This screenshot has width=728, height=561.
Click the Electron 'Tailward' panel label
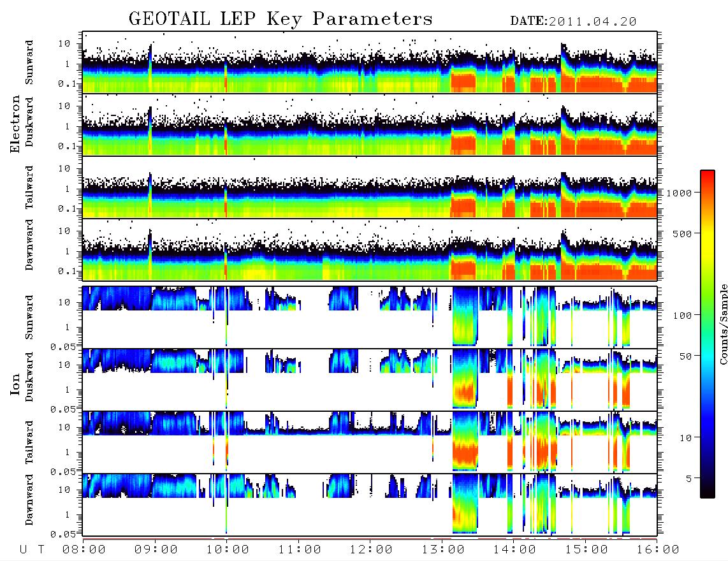(x=29, y=187)
